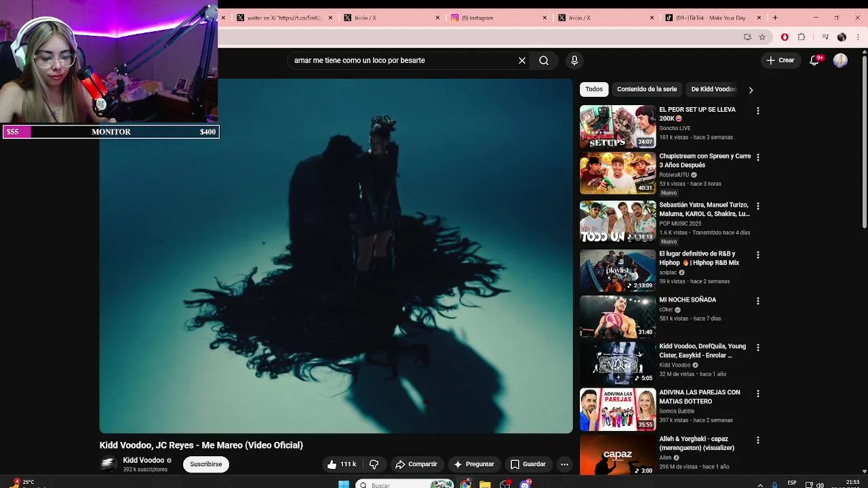Select the Todos filter chip

click(x=594, y=89)
